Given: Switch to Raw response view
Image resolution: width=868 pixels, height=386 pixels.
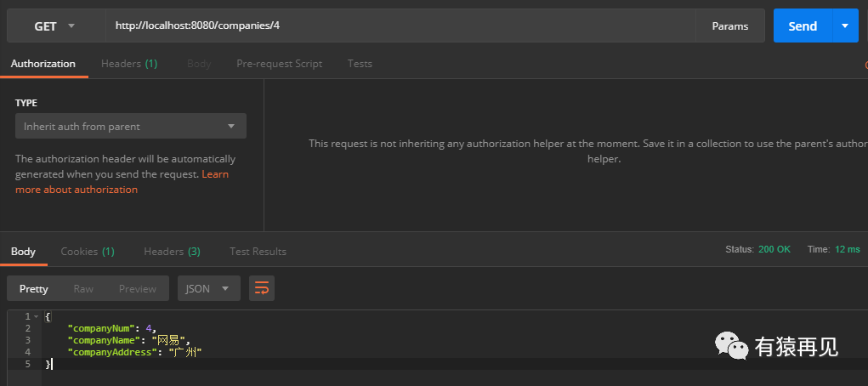Looking at the screenshot, I should click(x=83, y=289).
